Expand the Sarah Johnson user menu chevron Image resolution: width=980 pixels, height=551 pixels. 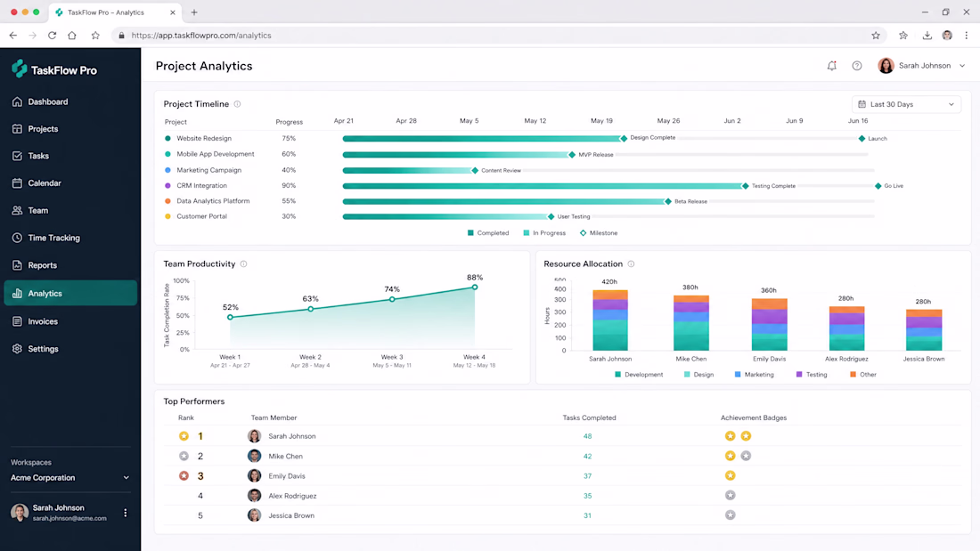(x=962, y=66)
